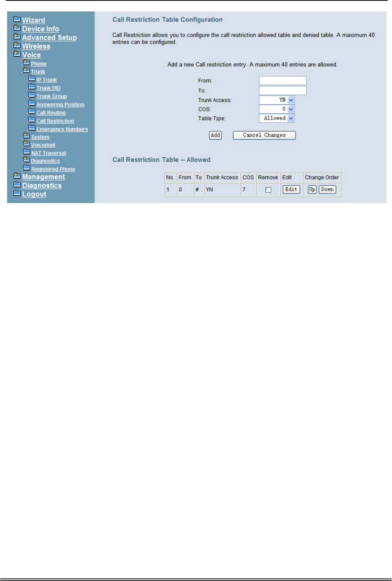Viewport: 392px width, 581px height.
Task: Click the folder icon next to Voicemail
Action: coord(26,144)
